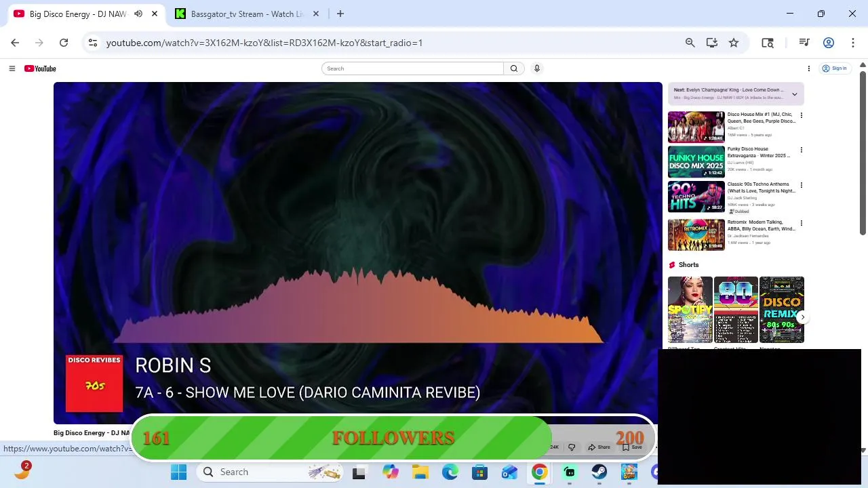Open options menu for Disco House Mix #1

[801, 115]
